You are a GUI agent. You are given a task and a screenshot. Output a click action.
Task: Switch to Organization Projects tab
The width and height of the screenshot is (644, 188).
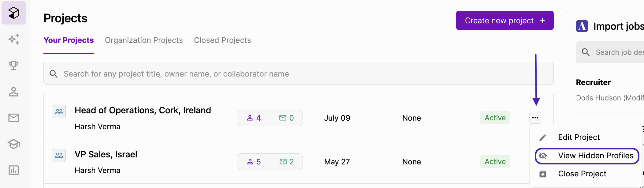click(x=144, y=40)
